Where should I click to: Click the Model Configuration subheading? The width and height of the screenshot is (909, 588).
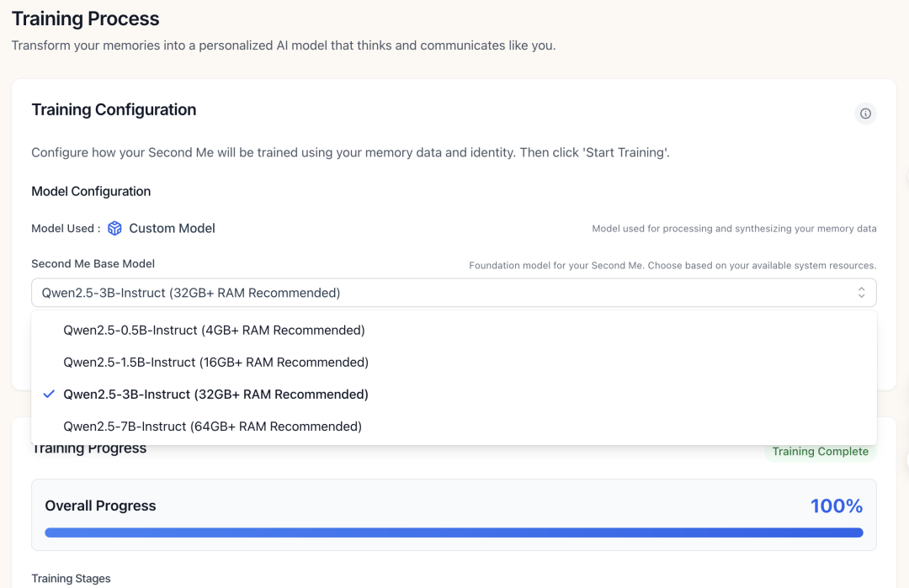91,191
